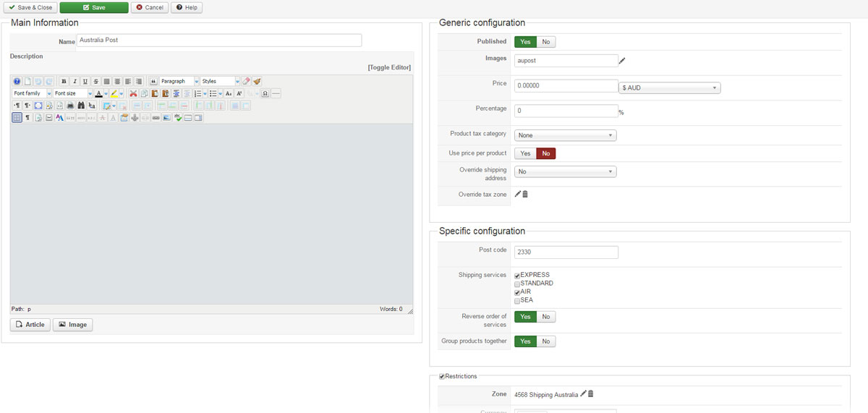Set Published to No
868x413 pixels.
click(545, 42)
